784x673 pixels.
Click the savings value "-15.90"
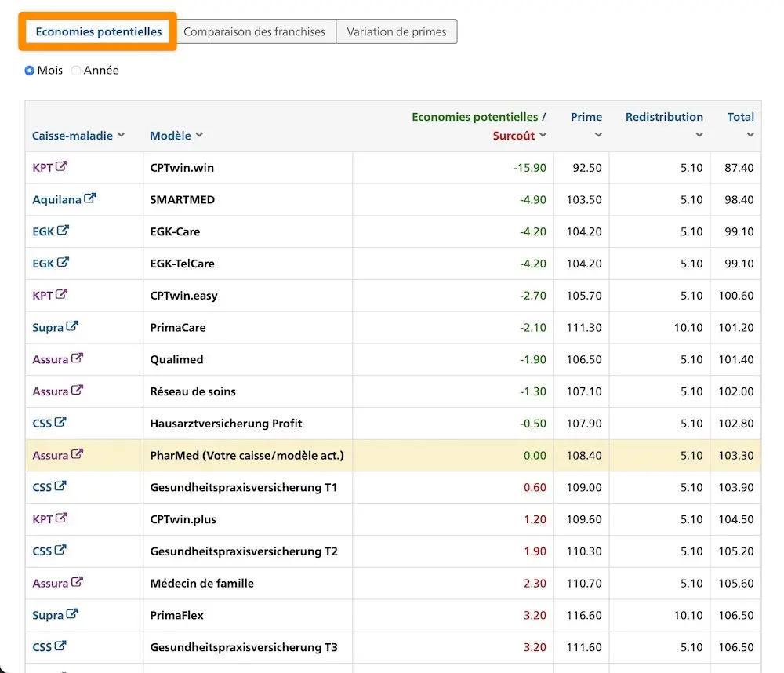point(529,168)
